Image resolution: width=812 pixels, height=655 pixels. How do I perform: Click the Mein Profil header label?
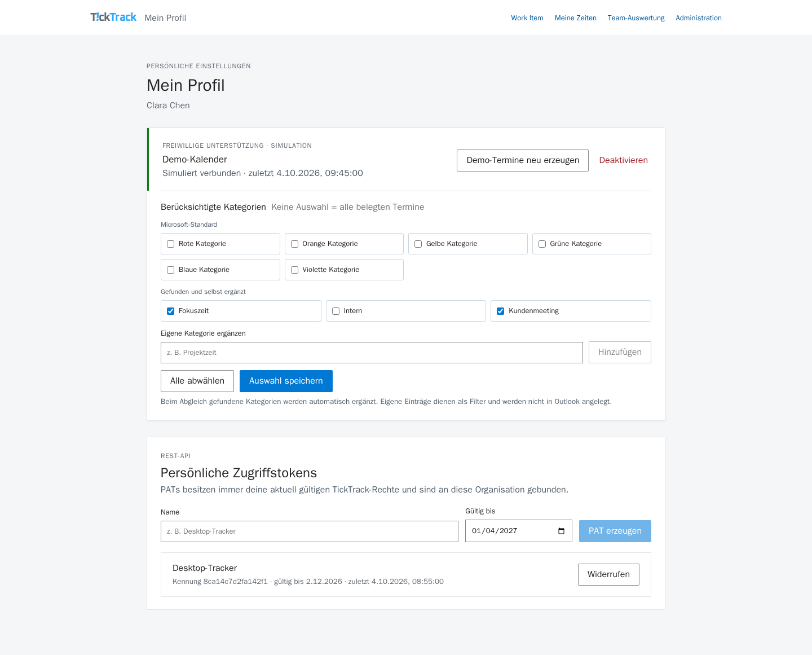[x=165, y=18]
